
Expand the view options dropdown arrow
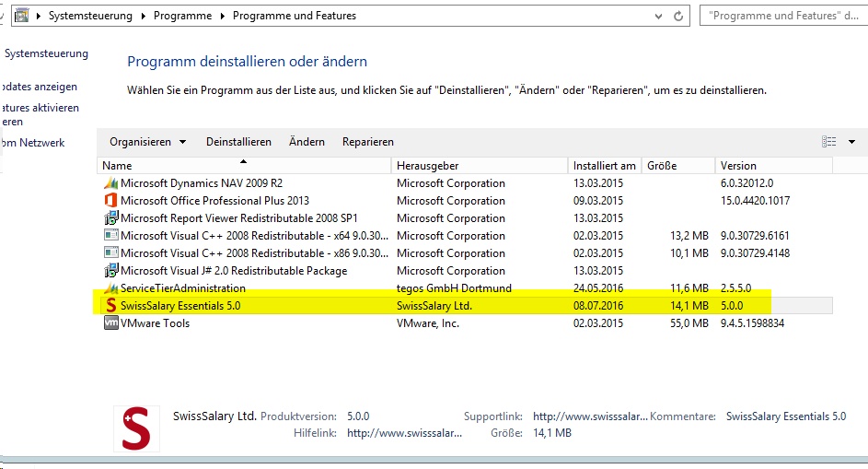tap(851, 142)
